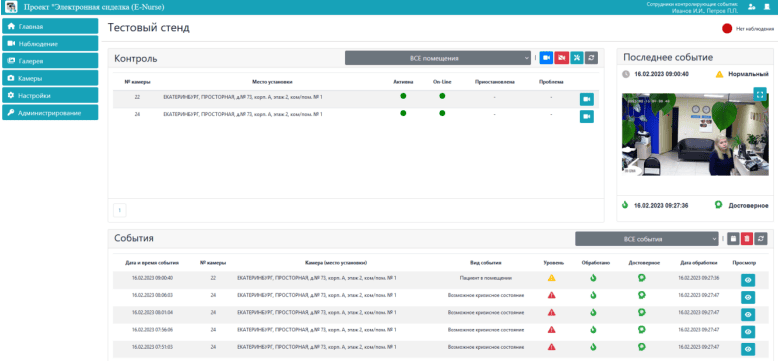This screenshot has height=361, width=778.
Task: Stop all cameras with red crossed-camera button
Action: 562,58
